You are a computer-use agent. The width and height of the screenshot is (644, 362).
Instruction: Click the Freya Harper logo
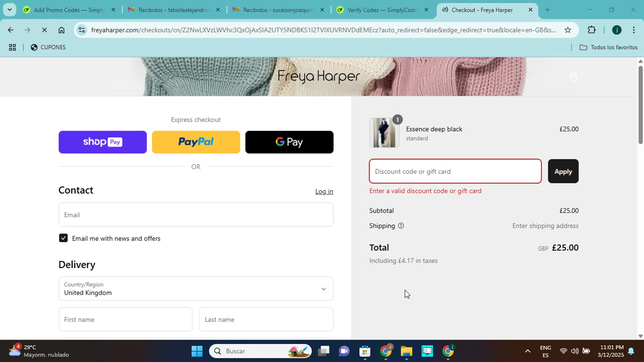point(319,77)
